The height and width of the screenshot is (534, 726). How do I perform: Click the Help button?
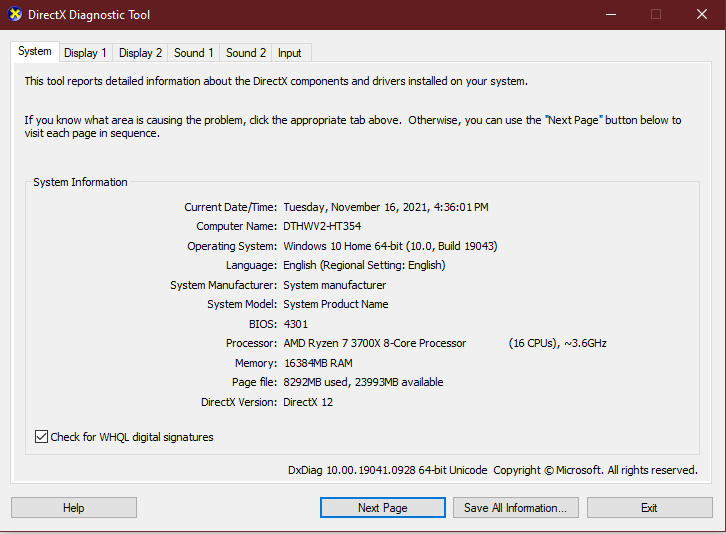click(74, 508)
